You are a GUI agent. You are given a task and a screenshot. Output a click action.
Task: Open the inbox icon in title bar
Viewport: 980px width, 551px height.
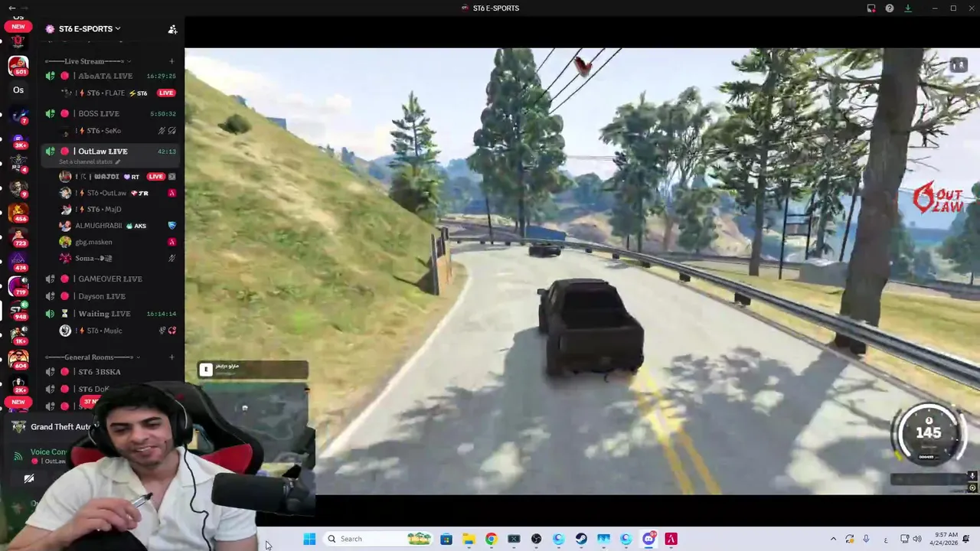(871, 8)
